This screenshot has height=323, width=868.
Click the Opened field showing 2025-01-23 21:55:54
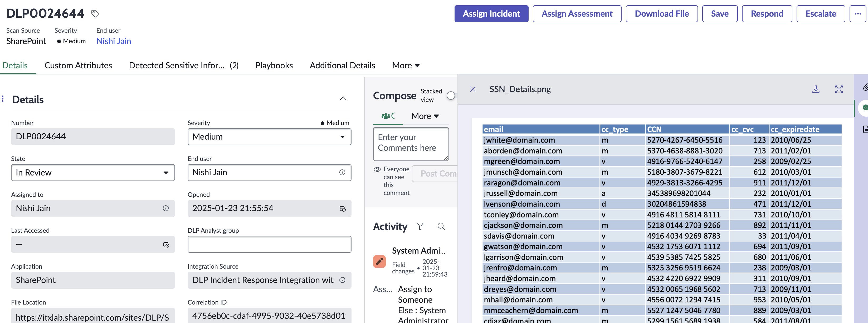coord(269,208)
